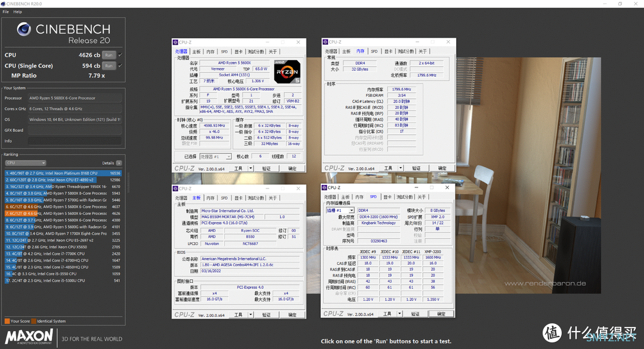Expand 工具 arrow in processor CPU-Z window

250,169
